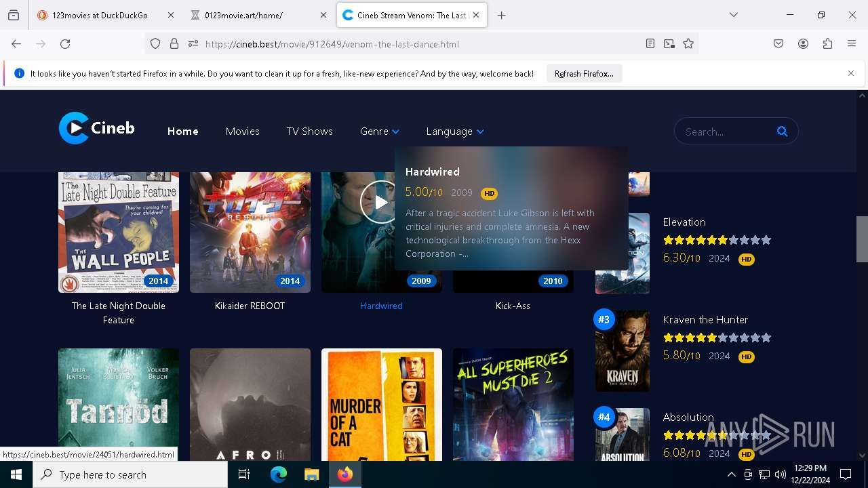Open the TV Shows menu item
This screenshot has height=488, width=868.
pyautogui.click(x=309, y=131)
